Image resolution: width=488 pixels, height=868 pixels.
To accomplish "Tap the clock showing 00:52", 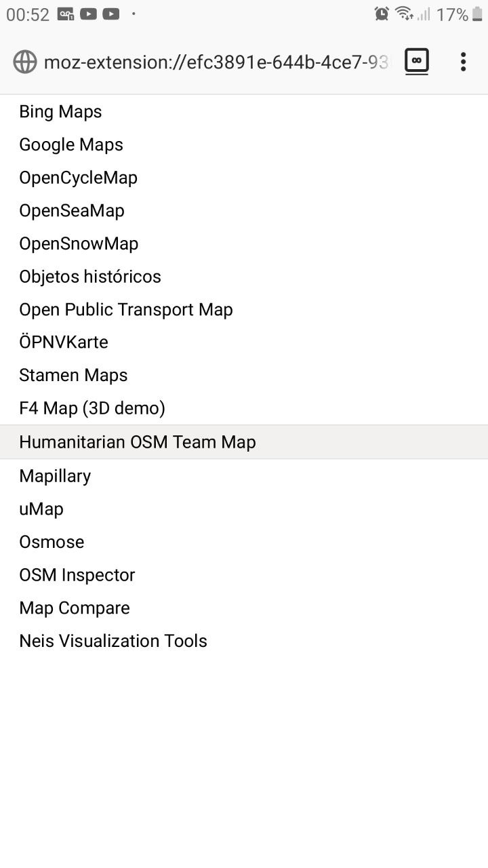I will (28, 15).
